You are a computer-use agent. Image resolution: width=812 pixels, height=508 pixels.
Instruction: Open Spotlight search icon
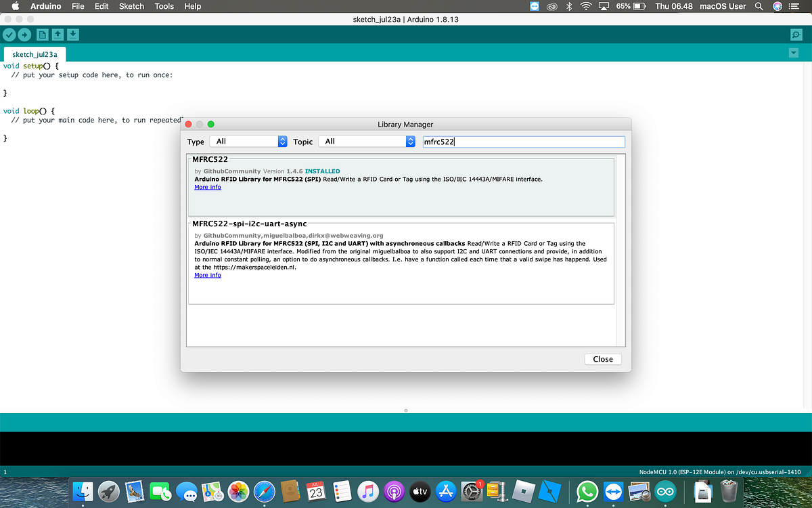pyautogui.click(x=759, y=6)
